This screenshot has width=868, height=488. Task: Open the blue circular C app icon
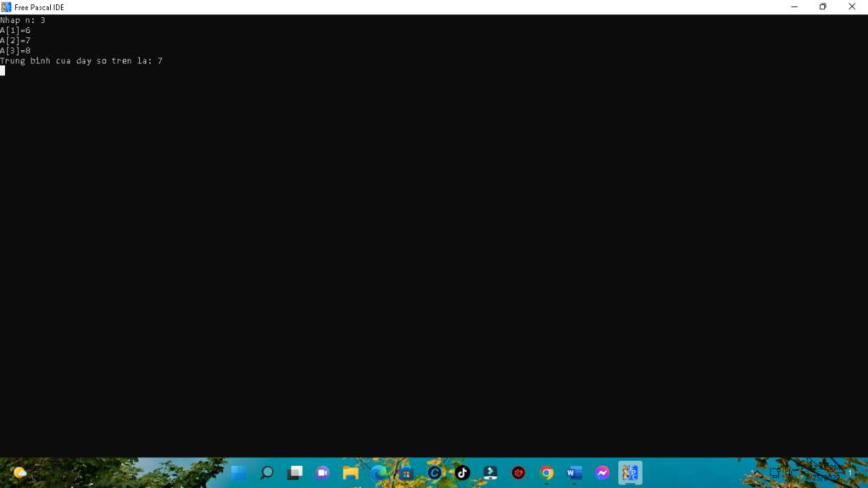click(435, 473)
